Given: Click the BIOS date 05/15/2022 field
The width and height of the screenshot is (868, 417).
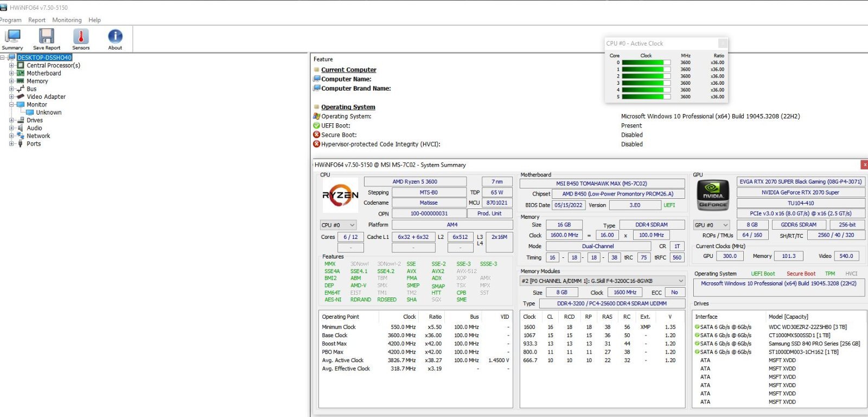Looking at the screenshot, I should [568, 205].
